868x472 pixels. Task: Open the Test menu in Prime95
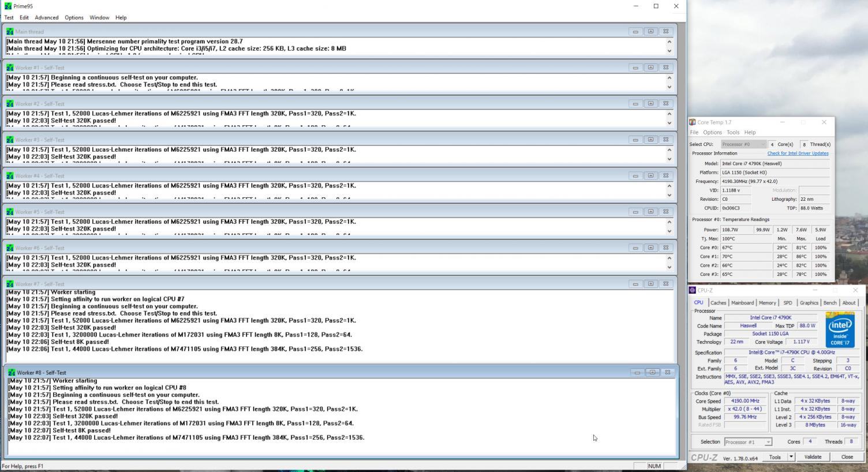(x=9, y=17)
